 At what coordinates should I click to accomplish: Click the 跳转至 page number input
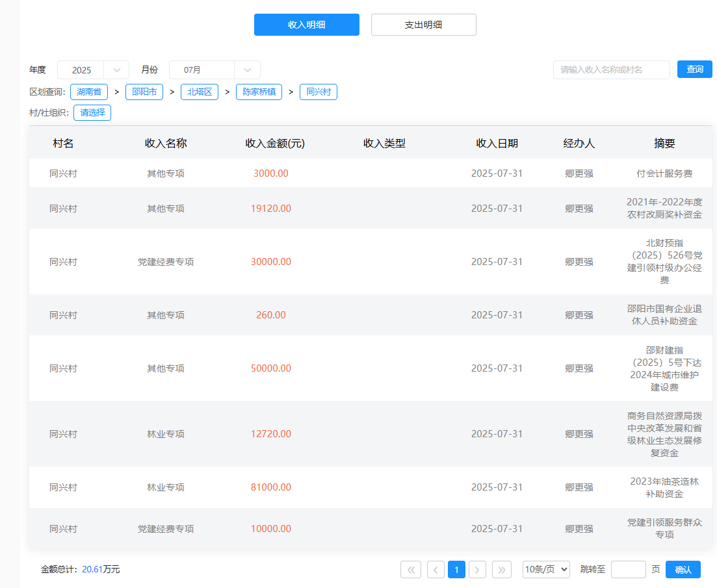click(629, 570)
